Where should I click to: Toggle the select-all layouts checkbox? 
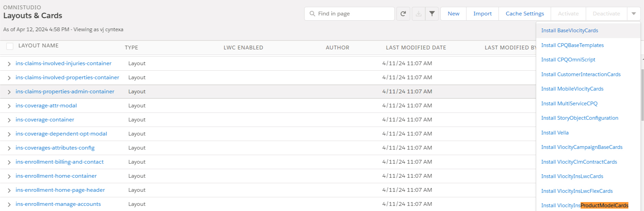click(10, 46)
